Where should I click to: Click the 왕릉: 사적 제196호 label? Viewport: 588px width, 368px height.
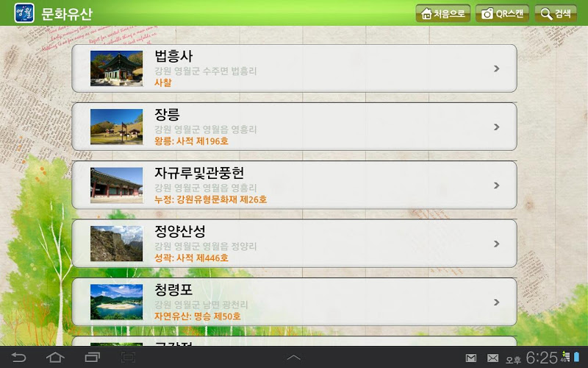[x=192, y=141]
